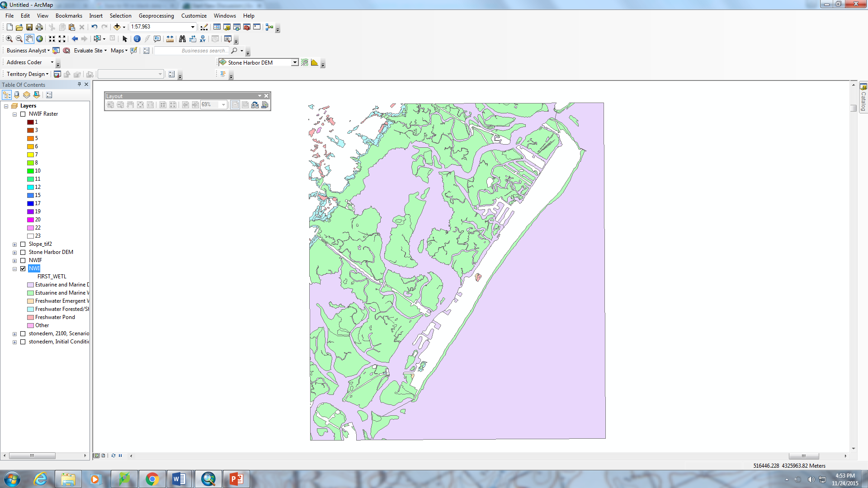The width and height of the screenshot is (868, 488).
Task: Click the Freshwater Pond color swatch
Action: (x=30, y=317)
